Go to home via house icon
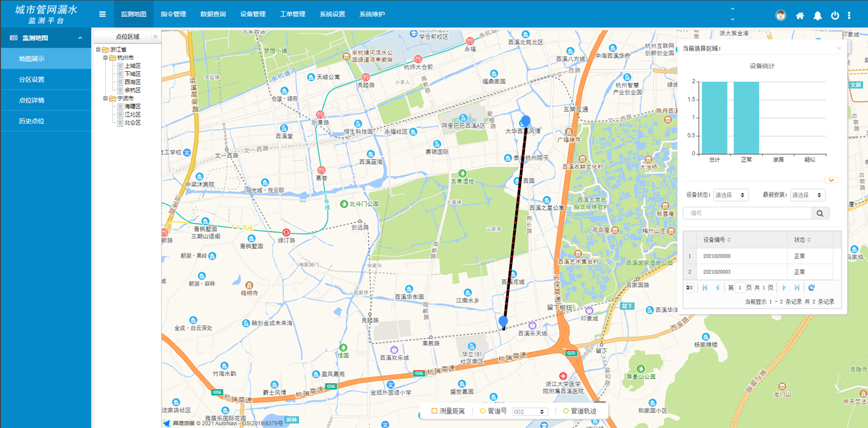Viewport: 868px width, 428px height. click(800, 16)
